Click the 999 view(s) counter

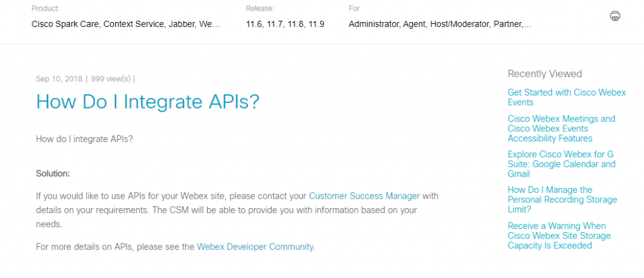pyautogui.click(x=111, y=79)
